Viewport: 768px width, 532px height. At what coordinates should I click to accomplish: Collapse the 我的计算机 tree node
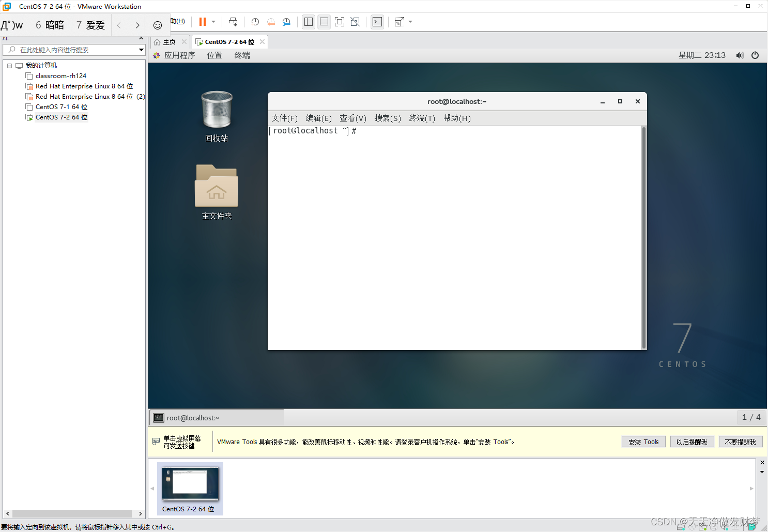(x=9, y=66)
